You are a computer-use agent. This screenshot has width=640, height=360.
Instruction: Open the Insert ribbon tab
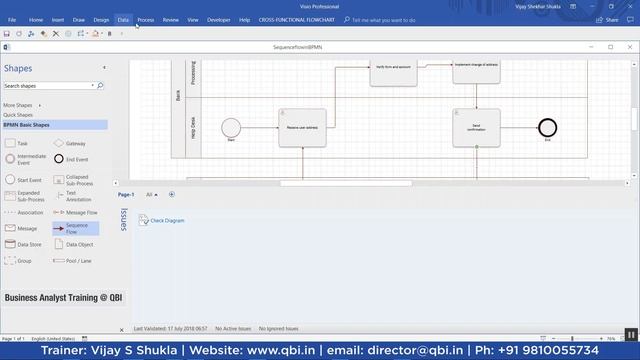click(58, 20)
